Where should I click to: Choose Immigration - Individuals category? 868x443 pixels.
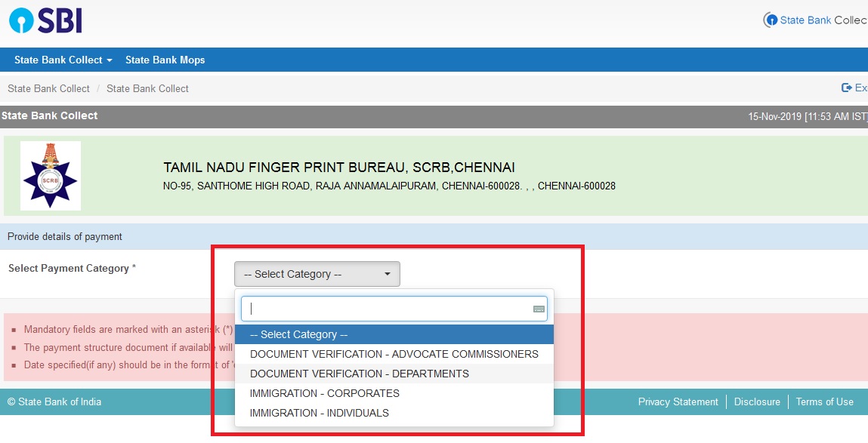point(319,413)
